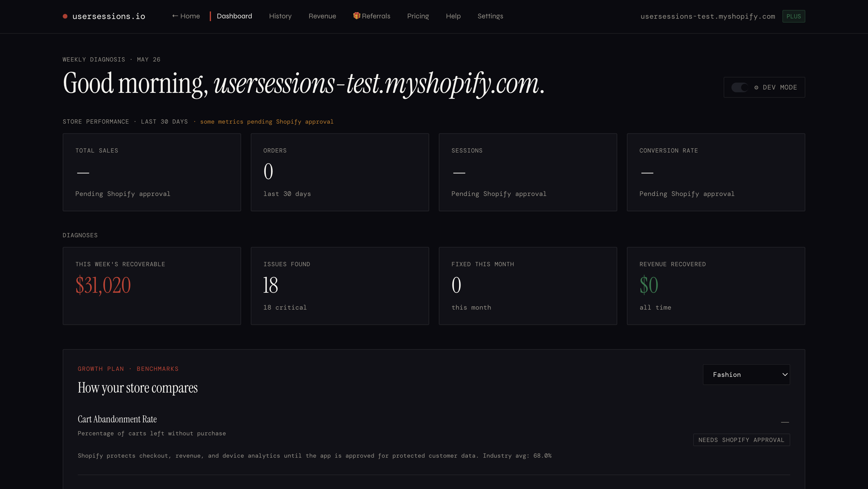The image size is (868, 489).
Task: Click 'Pending Shopify approval' under Sessions
Action: (x=499, y=194)
